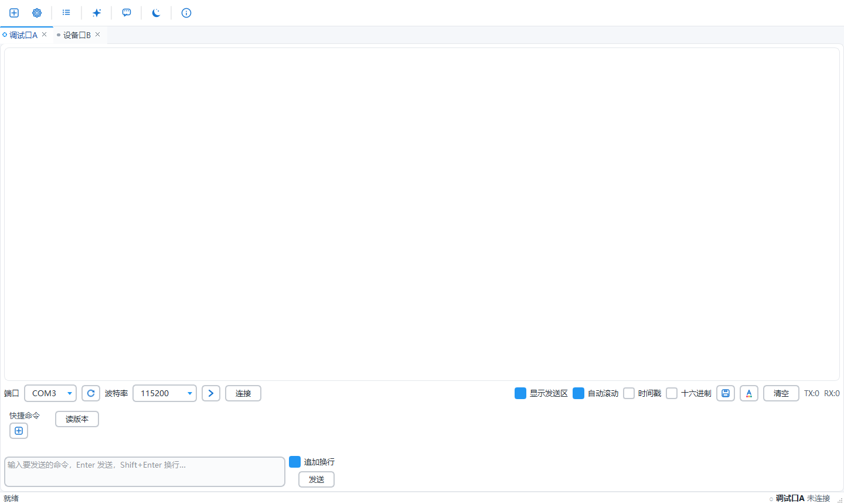Image resolution: width=844 pixels, height=504 pixels.
Task: Toggle dark mode with the moon icon
Action: [x=156, y=13]
